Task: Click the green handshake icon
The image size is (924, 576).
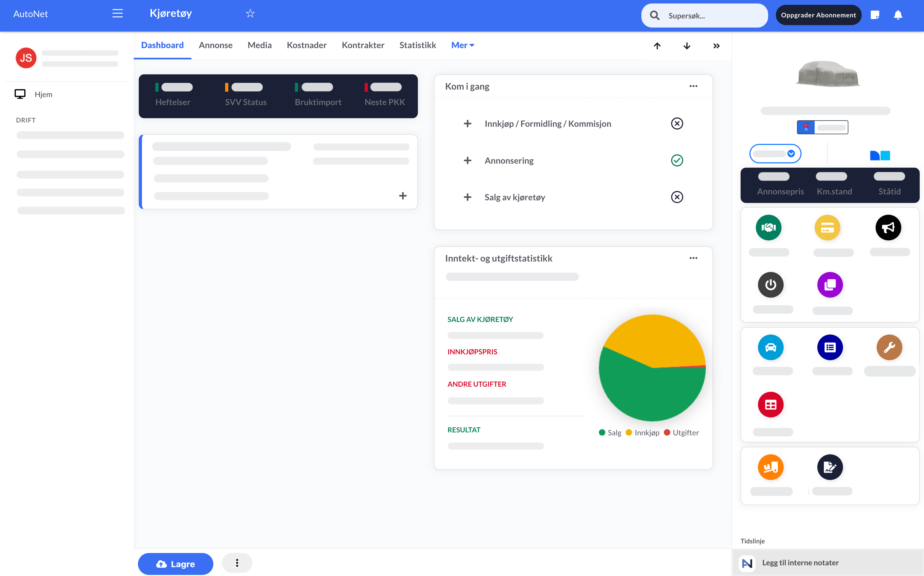Action: point(768,227)
